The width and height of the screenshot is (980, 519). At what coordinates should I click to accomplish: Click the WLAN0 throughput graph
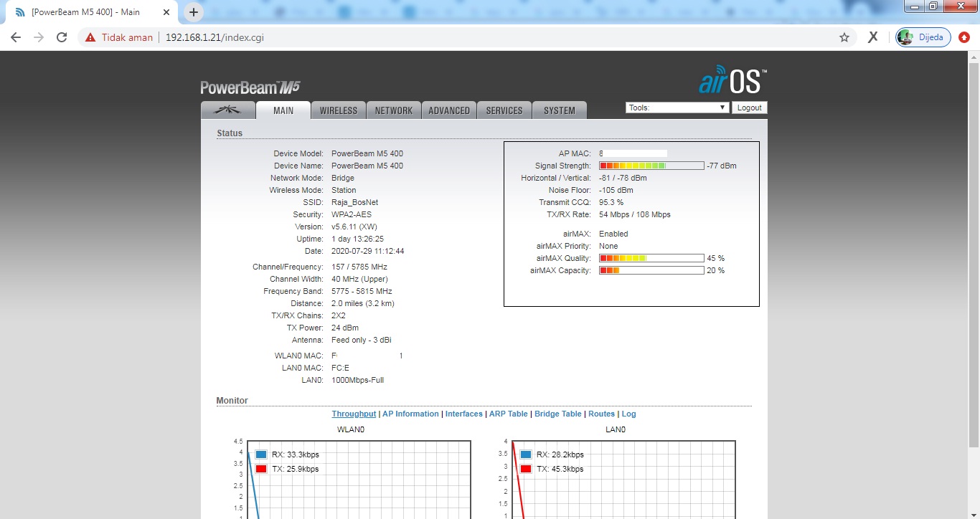[x=359, y=480]
